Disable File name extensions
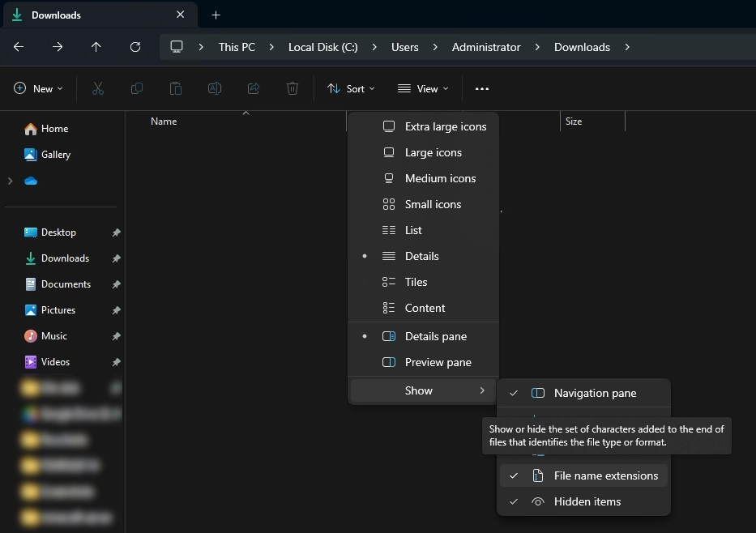The image size is (756, 533). click(604, 475)
